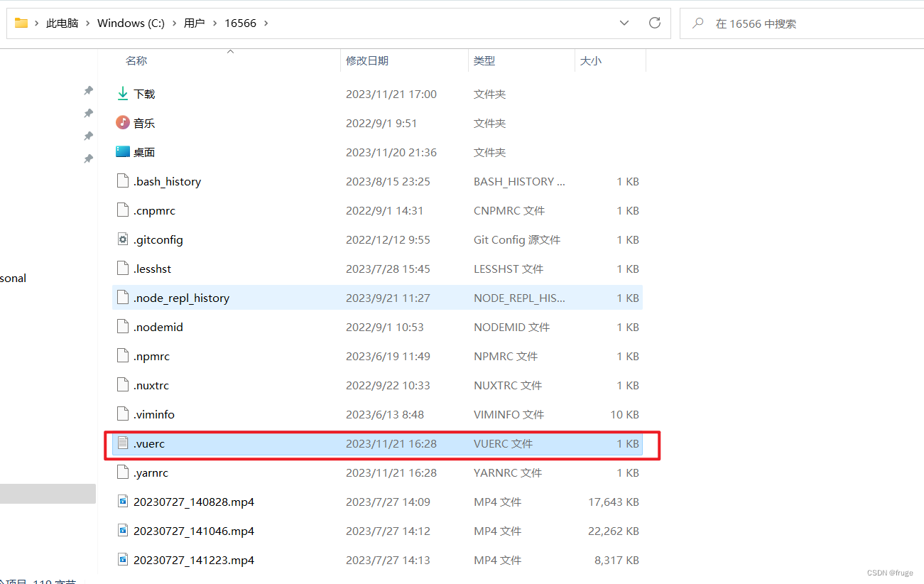Select the 20230727_141046.mp4 file name
This screenshot has height=584, width=924.
[x=194, y=531]
